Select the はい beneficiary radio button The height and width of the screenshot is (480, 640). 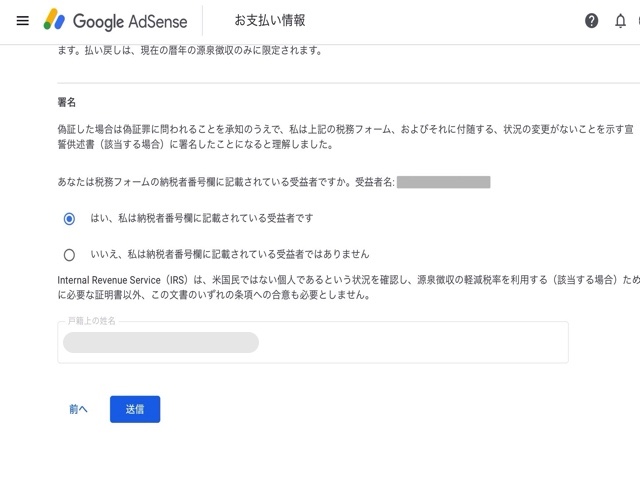coord(69,218)
